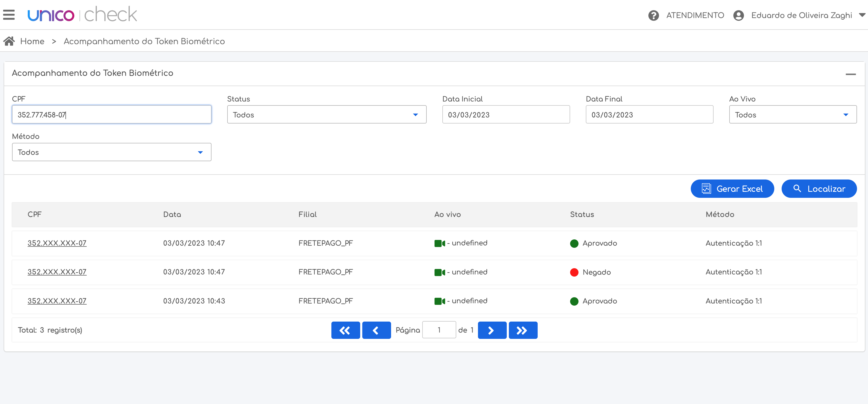Click the Data Final date field
This screenshot has width=868, height=404.
[649, 115]
